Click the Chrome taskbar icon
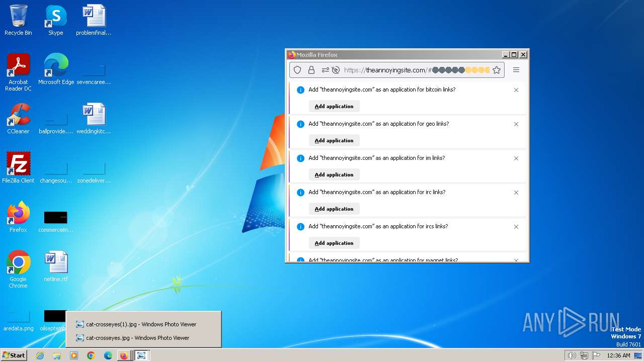Viewport: 644px width, 362px height. tap(91, 355)
